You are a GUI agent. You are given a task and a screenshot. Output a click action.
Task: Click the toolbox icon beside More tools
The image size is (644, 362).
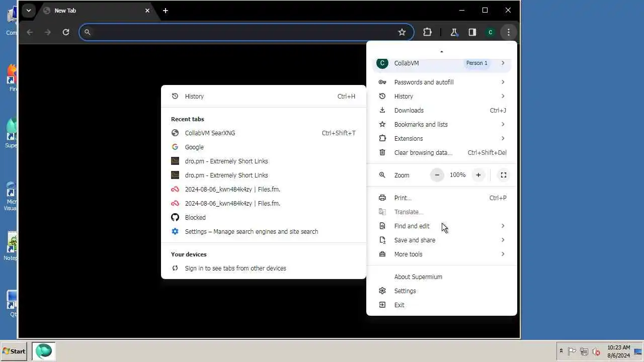382,254
